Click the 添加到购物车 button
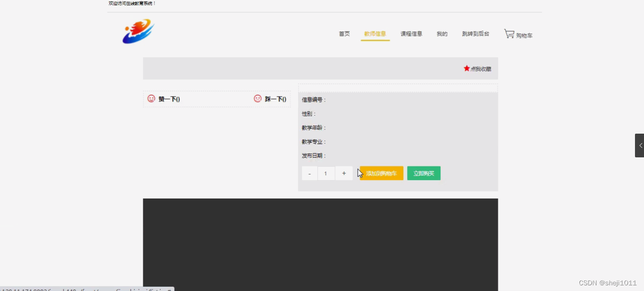 point(381,173)
